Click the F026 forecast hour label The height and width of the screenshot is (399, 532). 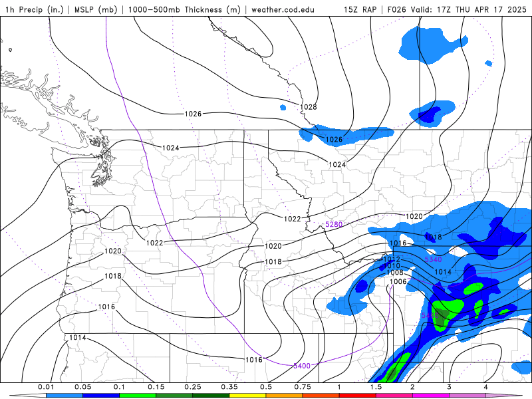click(x=397, y=9)
